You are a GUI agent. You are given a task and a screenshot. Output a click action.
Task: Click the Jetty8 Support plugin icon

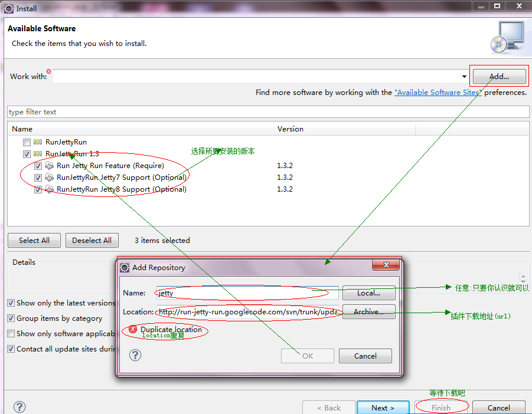point(49,189)
